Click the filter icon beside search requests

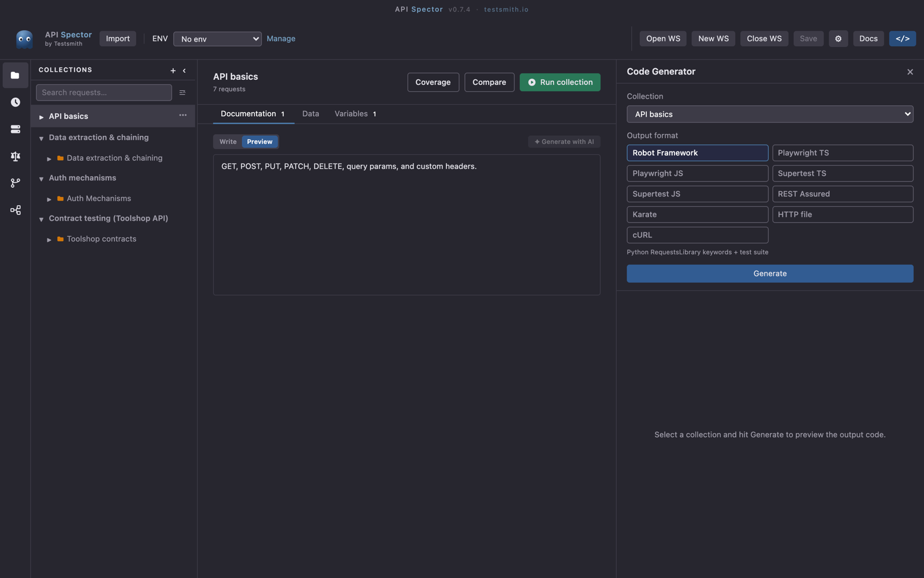[182, 92]
